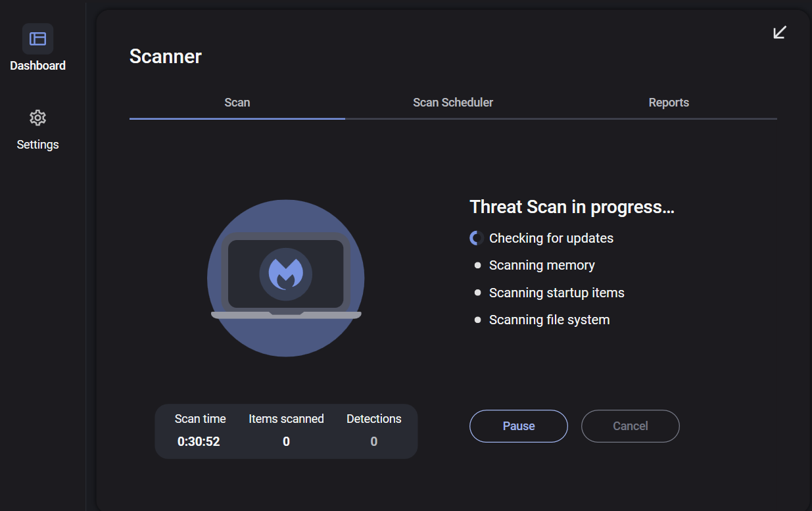This screenshot has width=812, height=511.
Task: Click the "Scan time" label
Action: point(201,419)
